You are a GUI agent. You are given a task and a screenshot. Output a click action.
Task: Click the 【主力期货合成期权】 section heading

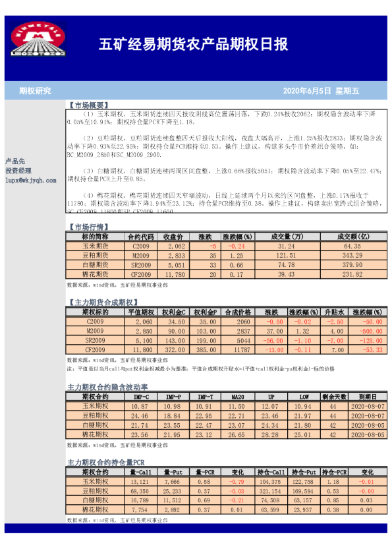click(103, 303)
